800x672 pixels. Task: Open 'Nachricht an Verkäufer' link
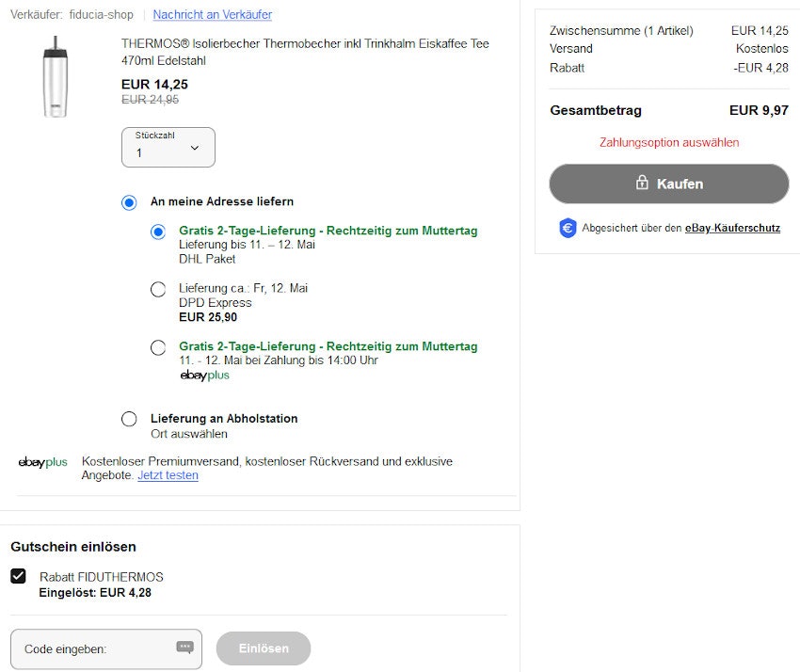pyautogui.click(x=213, y=15)
